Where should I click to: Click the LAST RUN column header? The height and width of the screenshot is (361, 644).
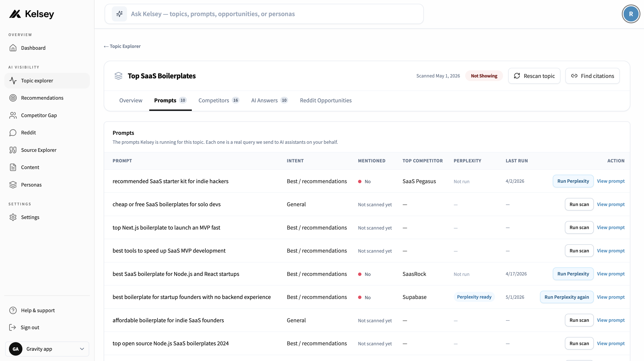tap(516, 161)
